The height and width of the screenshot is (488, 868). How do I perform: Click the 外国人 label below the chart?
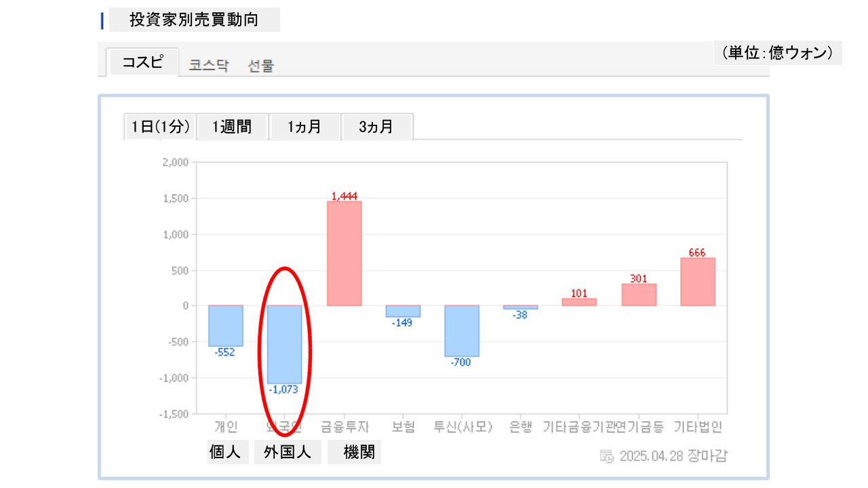(288, 453)
